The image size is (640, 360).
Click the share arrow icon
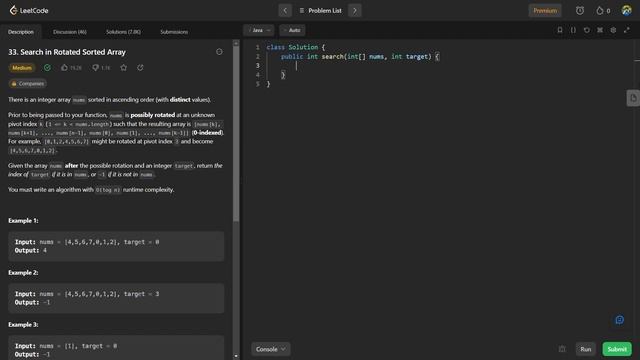pos(140,68)
